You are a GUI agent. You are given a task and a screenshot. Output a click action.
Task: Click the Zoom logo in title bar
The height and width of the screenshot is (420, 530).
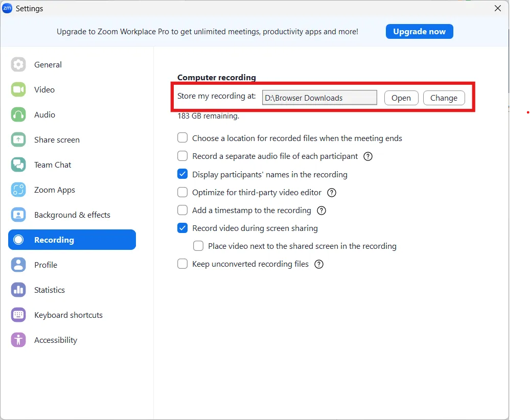7,9
